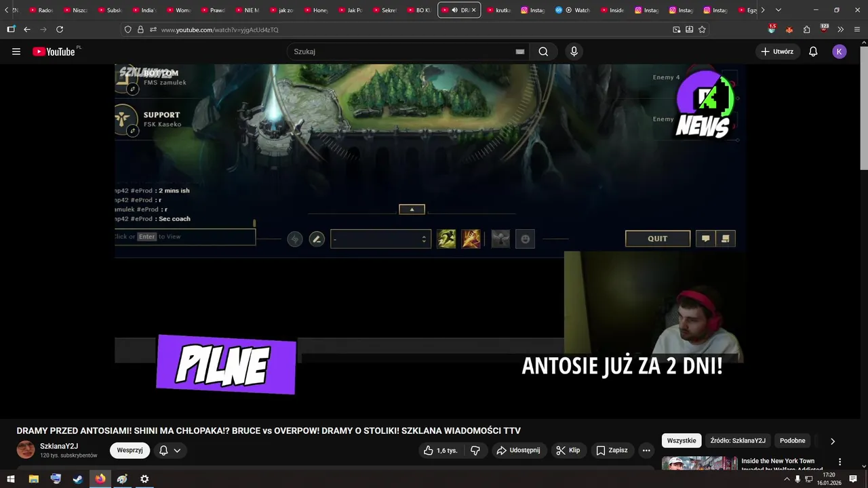The width and height of the screenshot is (868, 488).
Task: Click the magnifier search button
Action: [543, 52]
